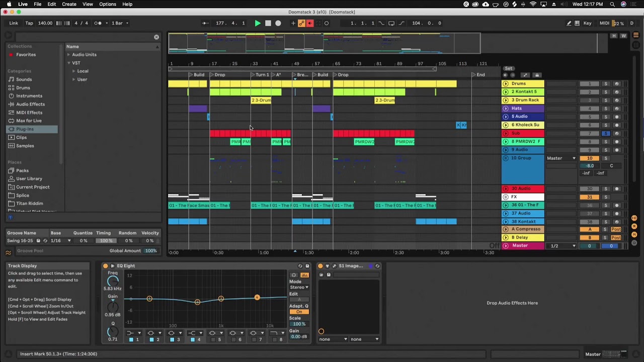The height and width of the screenshot is (362, 644).
Task: Disable Adaptive Q On button in EQ Eight
Action: 299,312
